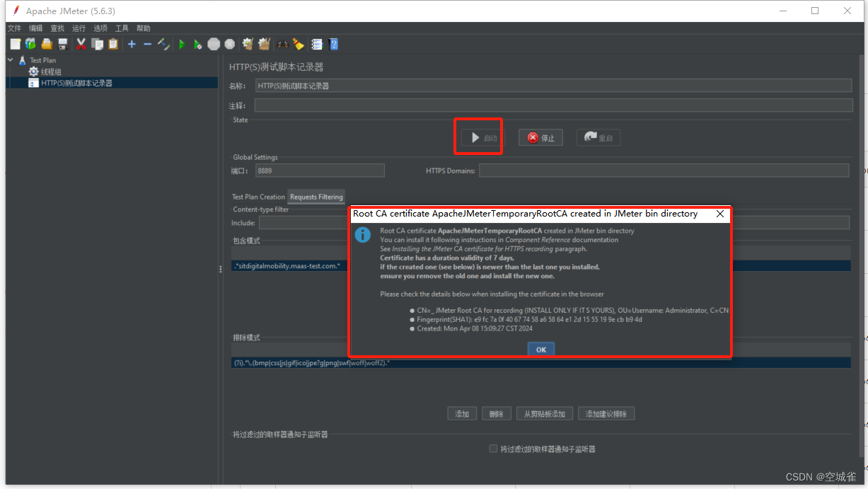
Task: Click the Stop sign toolbar icon
Action: tap(214, 44)
